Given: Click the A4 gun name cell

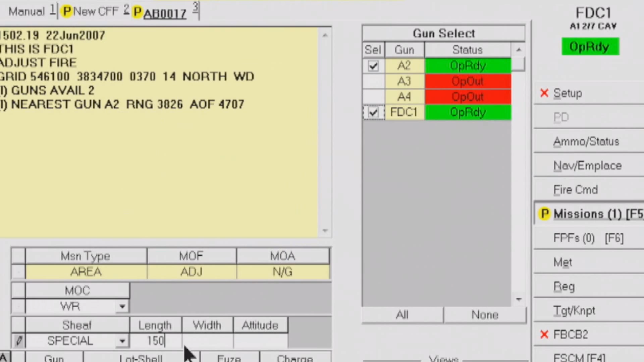Looking at the screenshot, I should [x=405, y=97].
